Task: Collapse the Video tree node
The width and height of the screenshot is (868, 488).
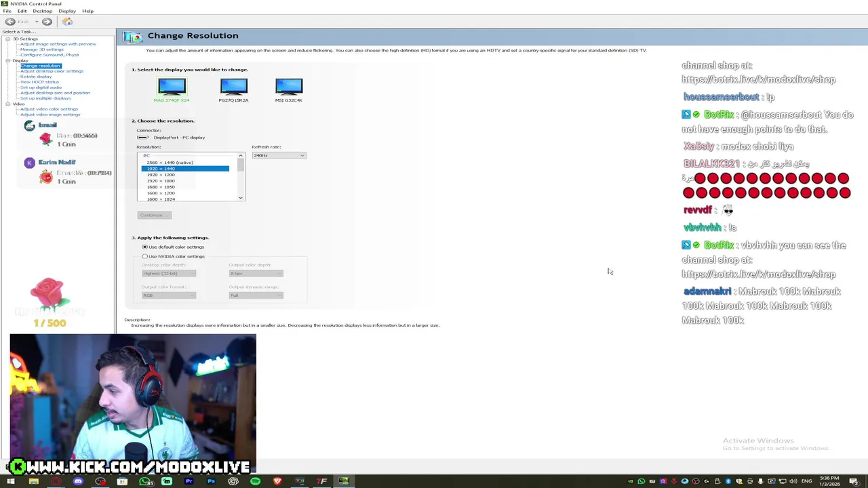Action: point(7,104)
